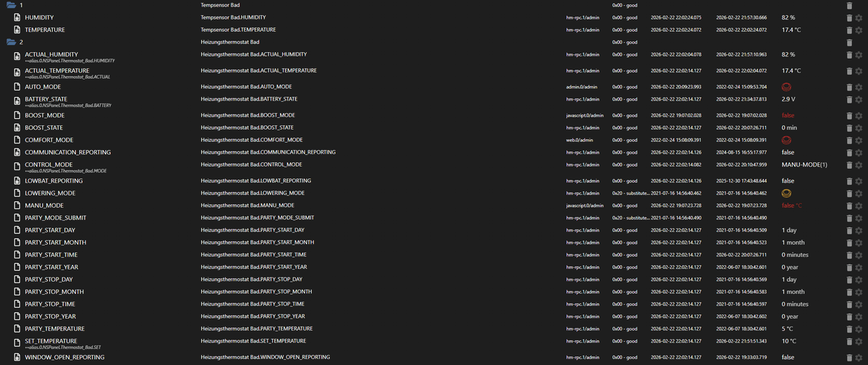Click the BOOST_MODE state file icon
868x365 pixels.
17,115
